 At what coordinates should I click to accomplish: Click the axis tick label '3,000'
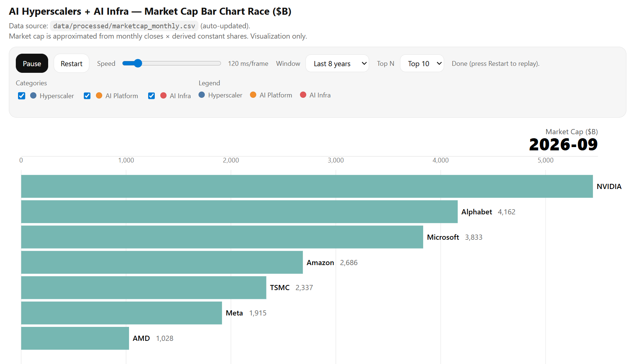[336, 160]
